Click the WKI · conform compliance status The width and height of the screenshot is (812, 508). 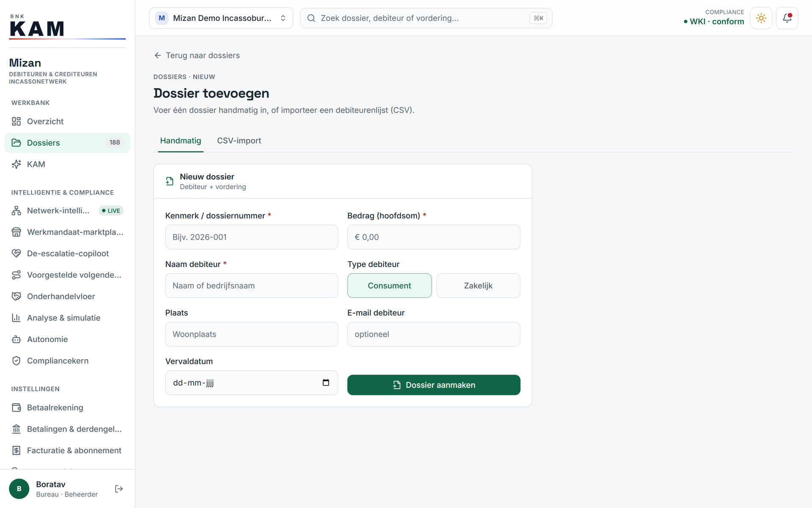714,22
